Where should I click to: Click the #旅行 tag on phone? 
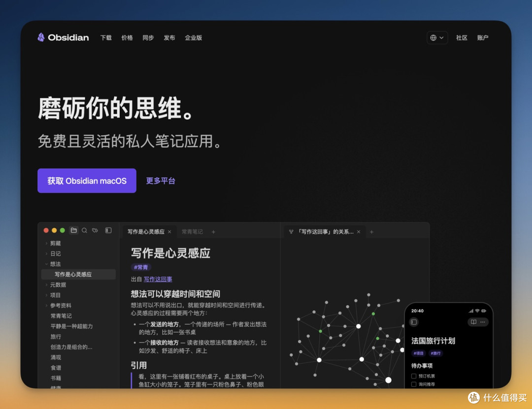[435, 353]
